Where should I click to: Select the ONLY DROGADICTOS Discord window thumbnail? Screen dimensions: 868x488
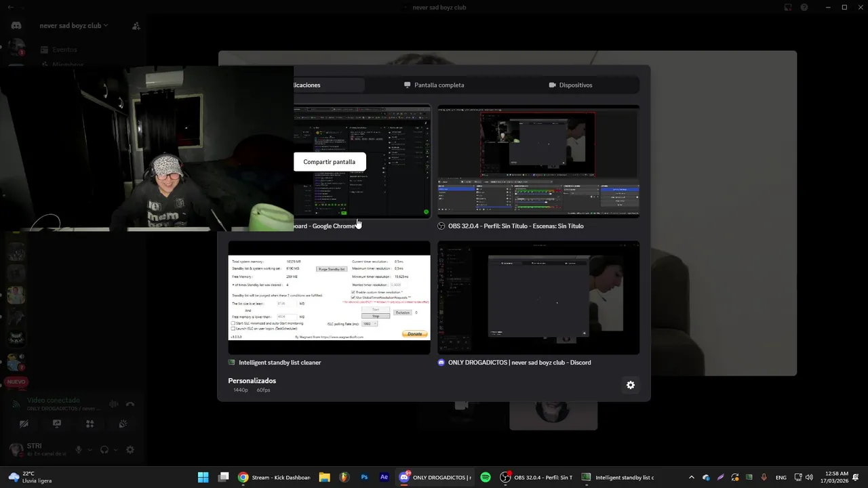tap(538, 298)
